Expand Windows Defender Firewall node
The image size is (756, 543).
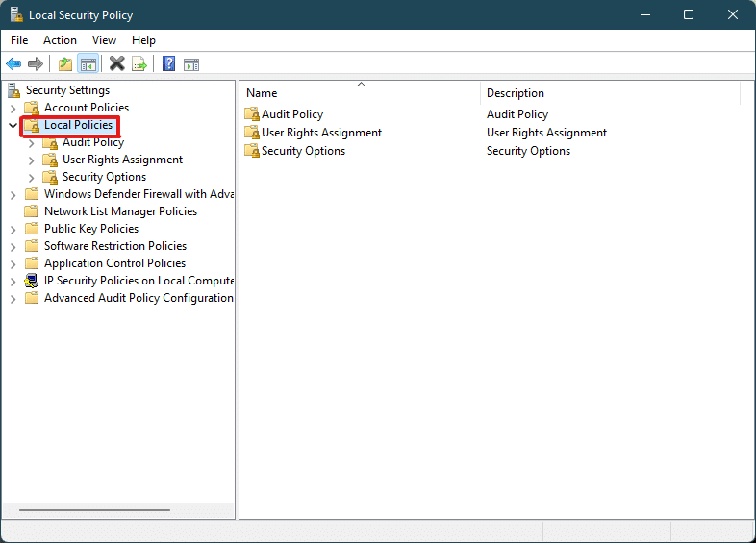[13, 195]
